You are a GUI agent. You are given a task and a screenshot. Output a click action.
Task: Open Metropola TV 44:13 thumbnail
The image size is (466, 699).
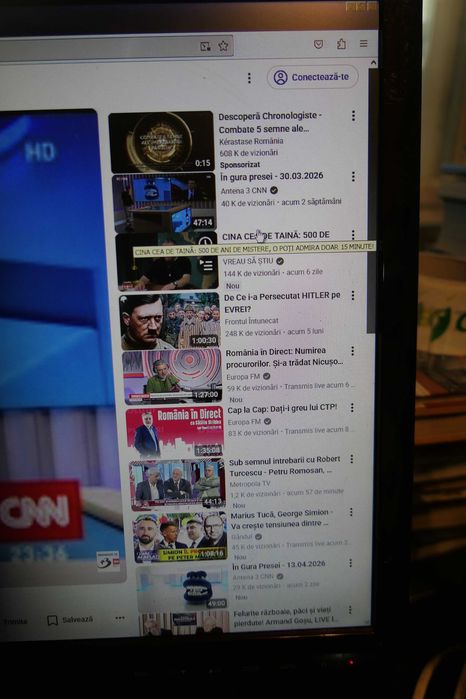[x=177, y=485]
